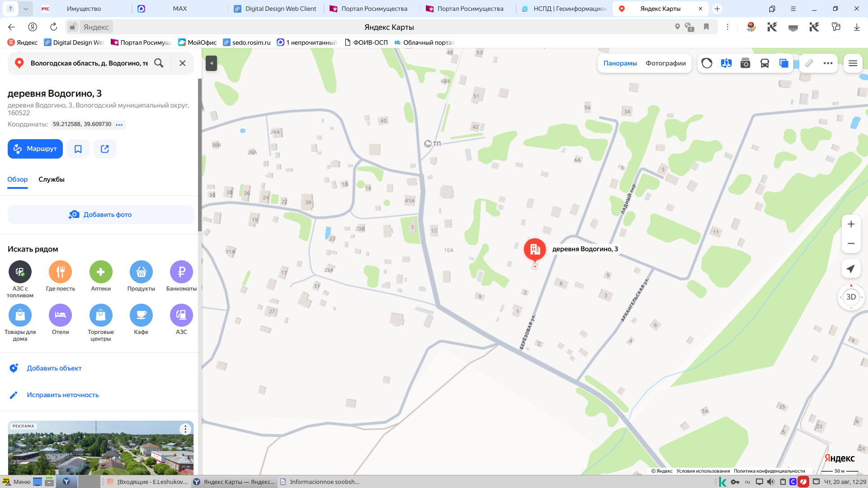Search nearby Аптеки
Viewport: 868px width, 488px height.
pyautogui.click(x=101, y=276)
